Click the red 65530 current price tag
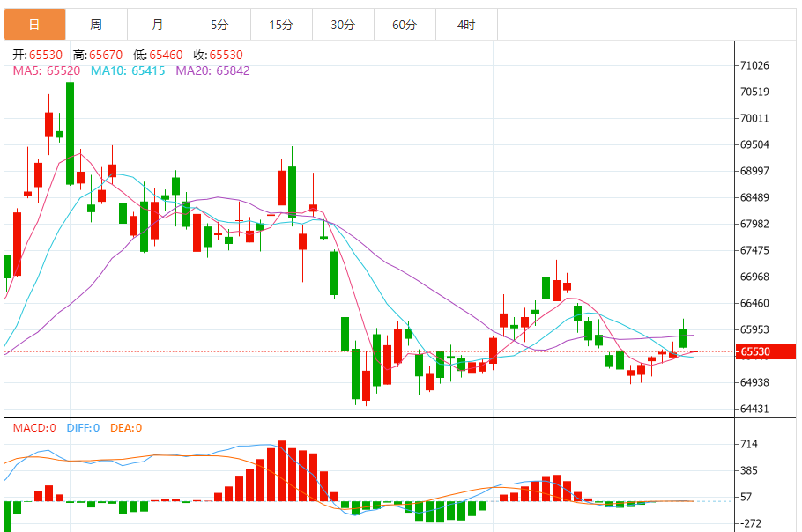The height and width of the screenshot is (532, 802). click(x=765, y=351)
